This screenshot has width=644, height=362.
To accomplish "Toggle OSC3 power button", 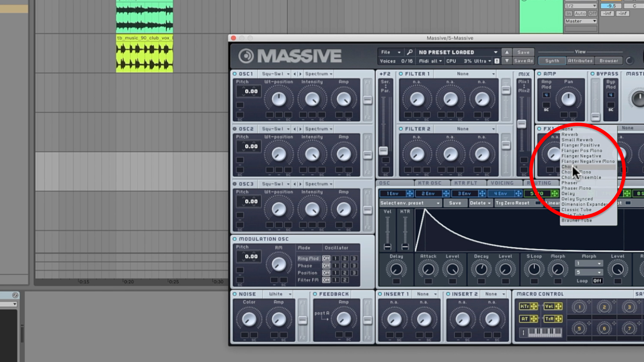I will tap(235, 184).
